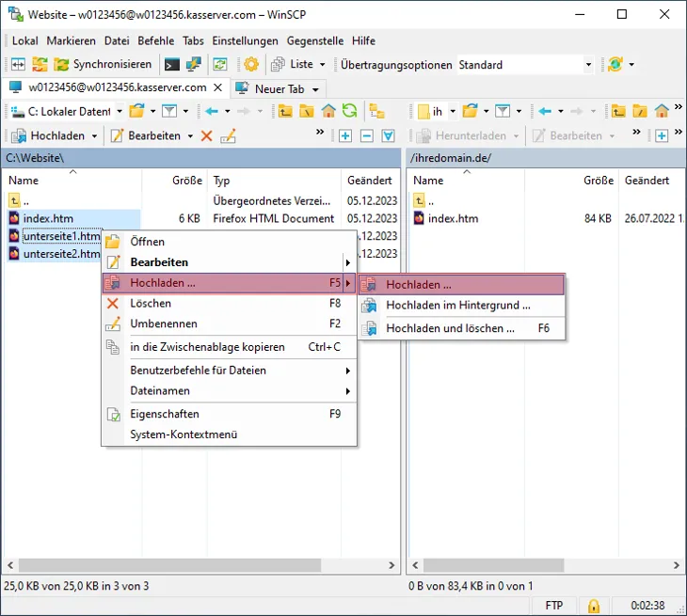The height and width of the screenshot is (616, 687).
Task: Open the Befehle menu
Action: [155, 40]
